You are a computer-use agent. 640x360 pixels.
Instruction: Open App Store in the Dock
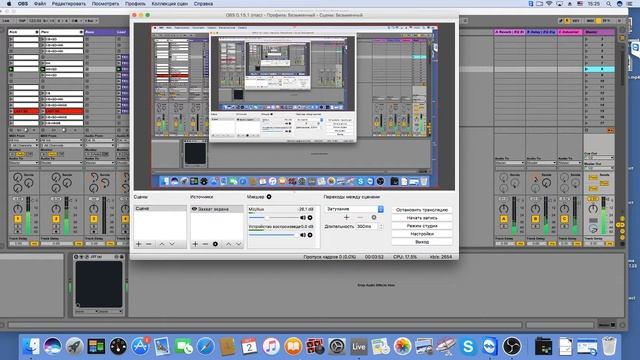(x=140, y=347)
